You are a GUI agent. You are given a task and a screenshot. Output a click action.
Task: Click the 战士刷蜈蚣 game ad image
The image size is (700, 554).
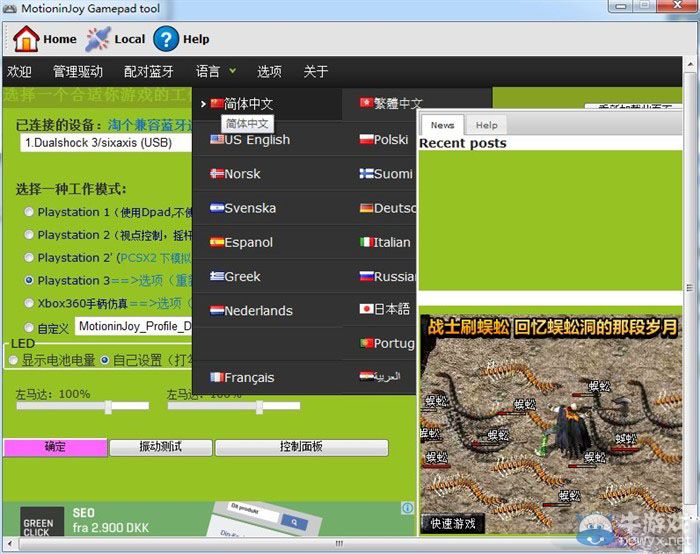[550, 425]
